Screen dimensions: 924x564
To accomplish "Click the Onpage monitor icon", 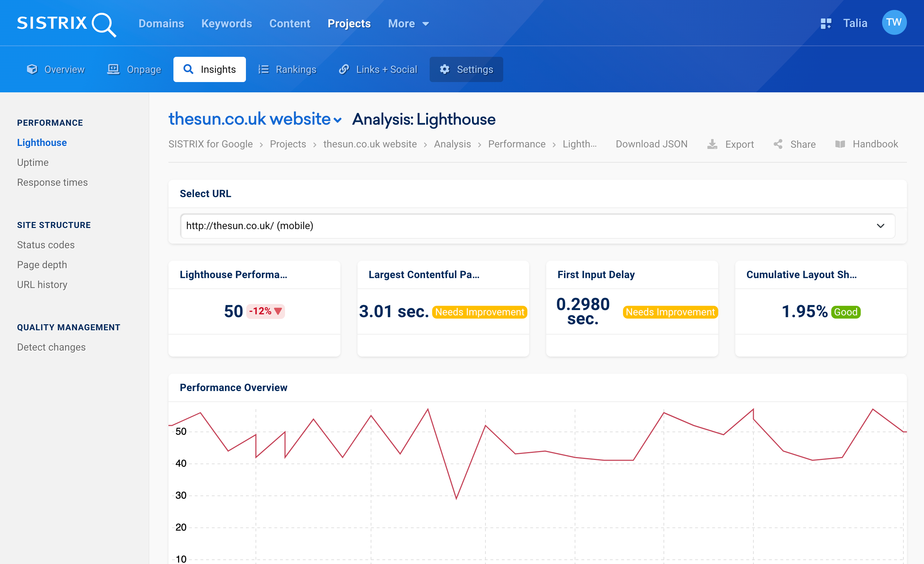I will tap(113, 69).
